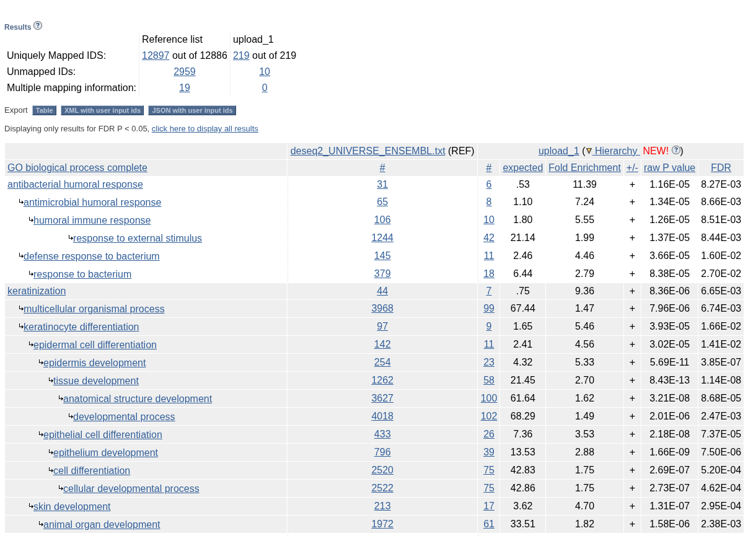Viewport: 756px width, 536px height.
Task: Click the 42 gene count for response to external stimulus
Action: point(489,237)
